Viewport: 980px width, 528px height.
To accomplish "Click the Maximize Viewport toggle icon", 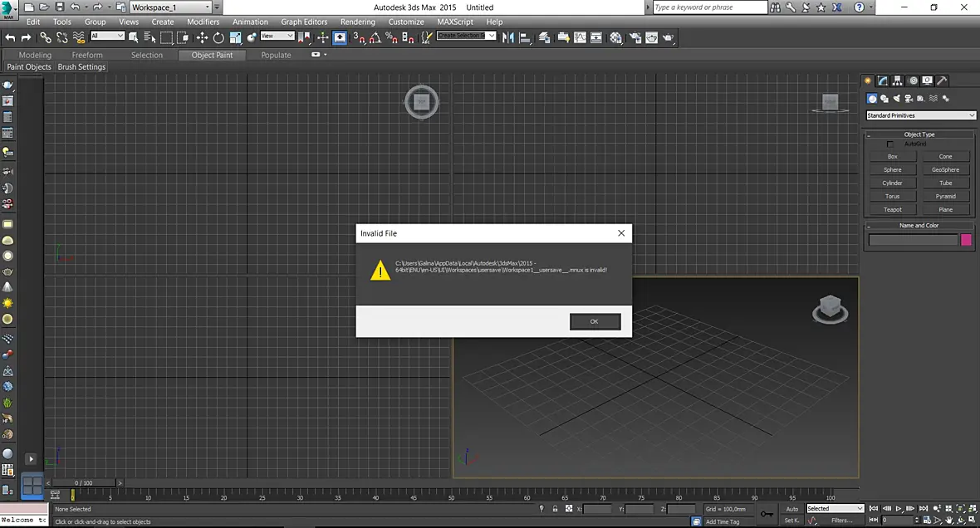I will click(x=972, y=520).
